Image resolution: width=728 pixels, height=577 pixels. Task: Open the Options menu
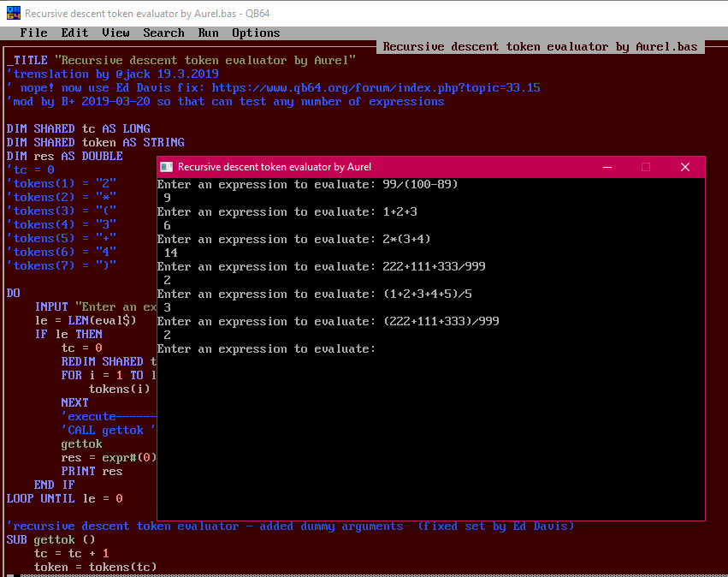coord(256,33)
